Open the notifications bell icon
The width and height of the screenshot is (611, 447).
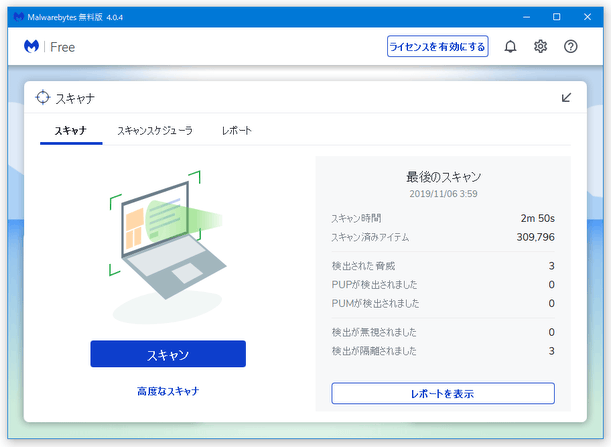[x=510, y=47]
